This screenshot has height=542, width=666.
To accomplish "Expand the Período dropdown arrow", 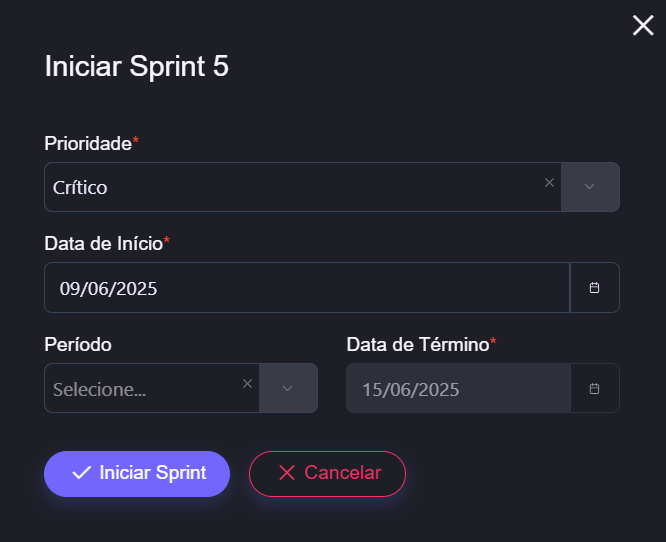I will 288,388.
